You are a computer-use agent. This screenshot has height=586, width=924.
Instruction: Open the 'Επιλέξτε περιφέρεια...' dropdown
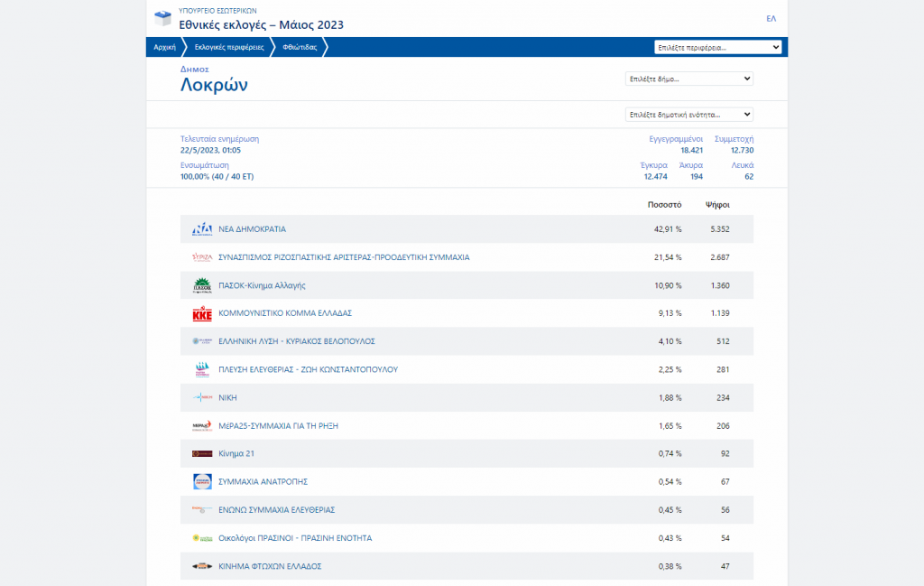pyautogui.click(x=717, y=47)
